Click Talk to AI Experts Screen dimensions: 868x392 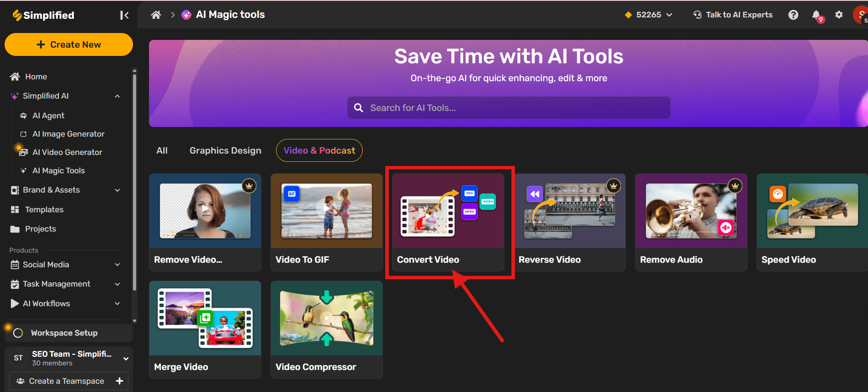[x=733, y=15]
